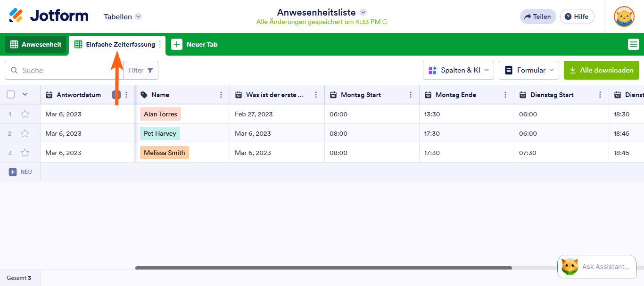644x286 pixels.
Task: Click Alle downloaden button
Action: click(x=602, y=70)
